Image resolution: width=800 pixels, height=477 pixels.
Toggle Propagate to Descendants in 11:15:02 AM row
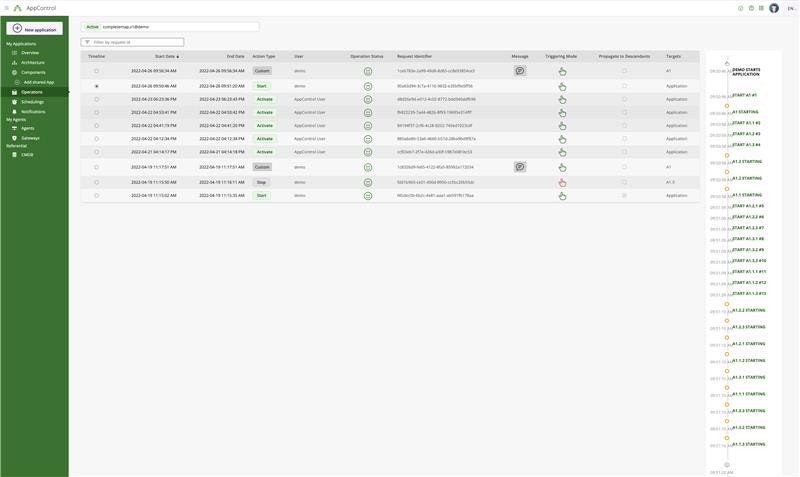click(x=624, y=196)
